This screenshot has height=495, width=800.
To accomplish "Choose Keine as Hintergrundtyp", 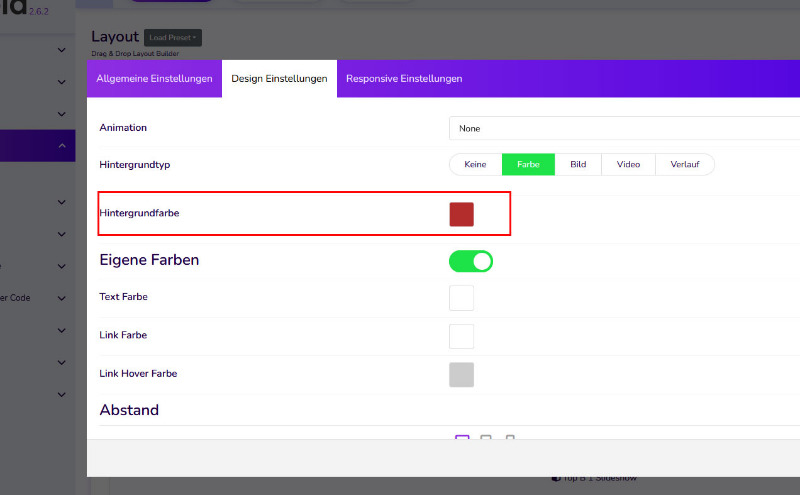I will point(476,164).
